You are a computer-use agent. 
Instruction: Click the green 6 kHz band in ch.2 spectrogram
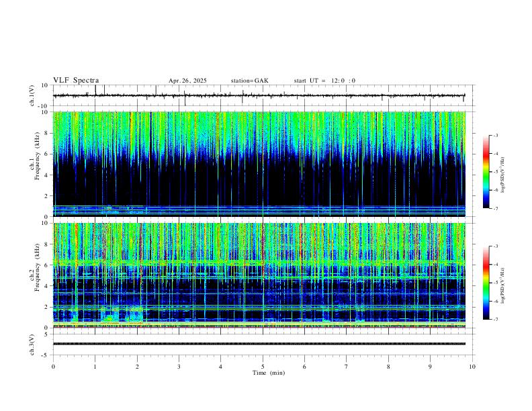point(259,263)
